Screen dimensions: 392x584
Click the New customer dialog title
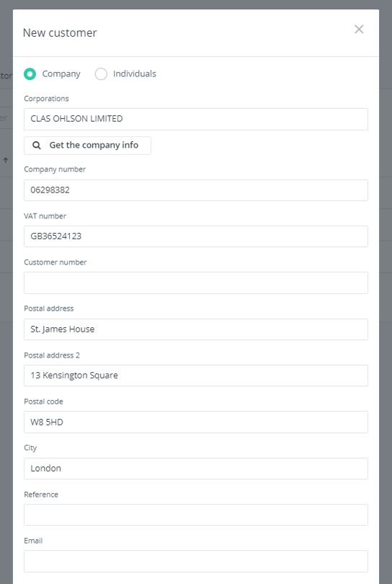(60, 32)
